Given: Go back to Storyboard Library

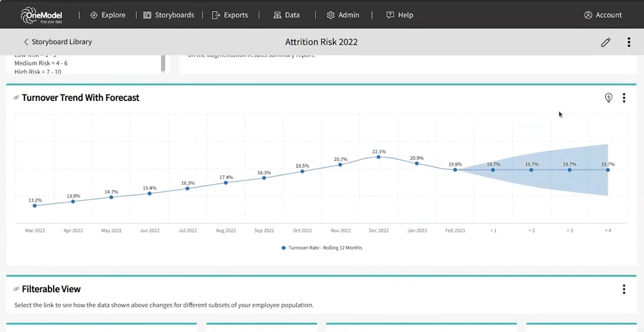Looking at the screenshot, I should (x=57, y=42).
